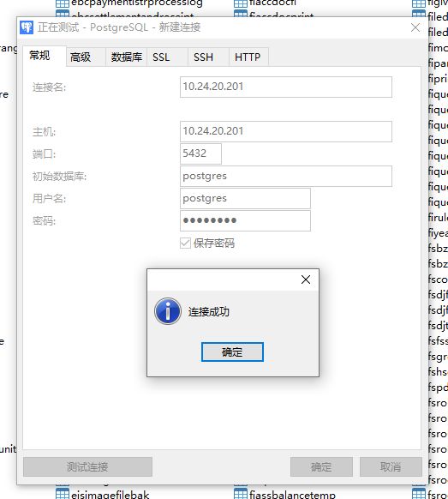Click the 连接成功 message text

(208, 311)
